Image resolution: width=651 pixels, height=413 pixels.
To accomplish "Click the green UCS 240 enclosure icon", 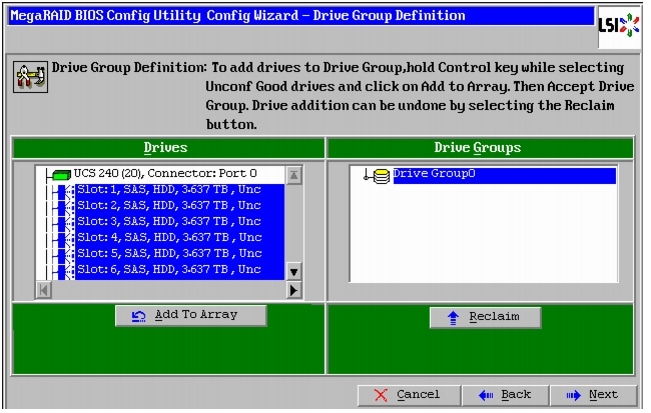I will tap(61, 175).
